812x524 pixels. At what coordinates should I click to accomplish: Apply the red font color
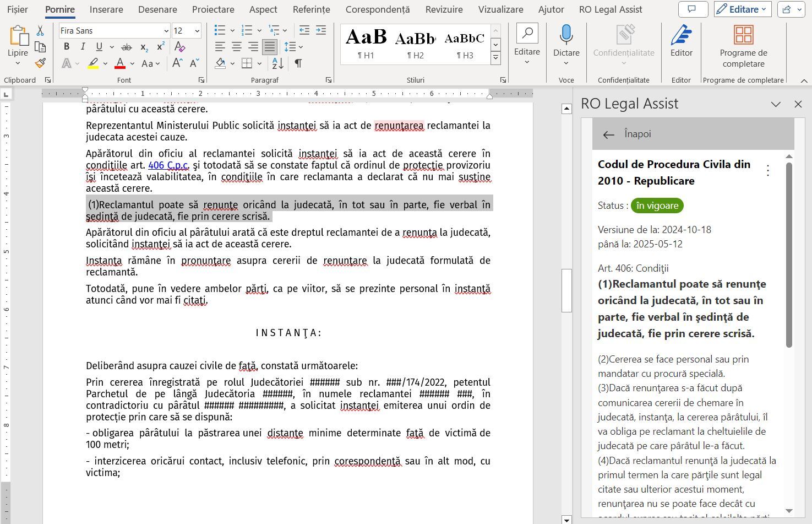pos(120,64)
